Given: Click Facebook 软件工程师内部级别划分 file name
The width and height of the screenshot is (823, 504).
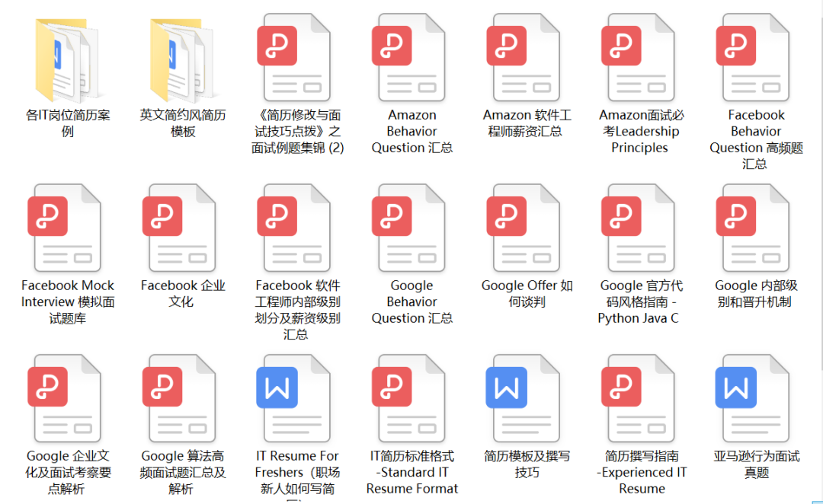Looking at the screenshot, I should click(x=298, y=310).
